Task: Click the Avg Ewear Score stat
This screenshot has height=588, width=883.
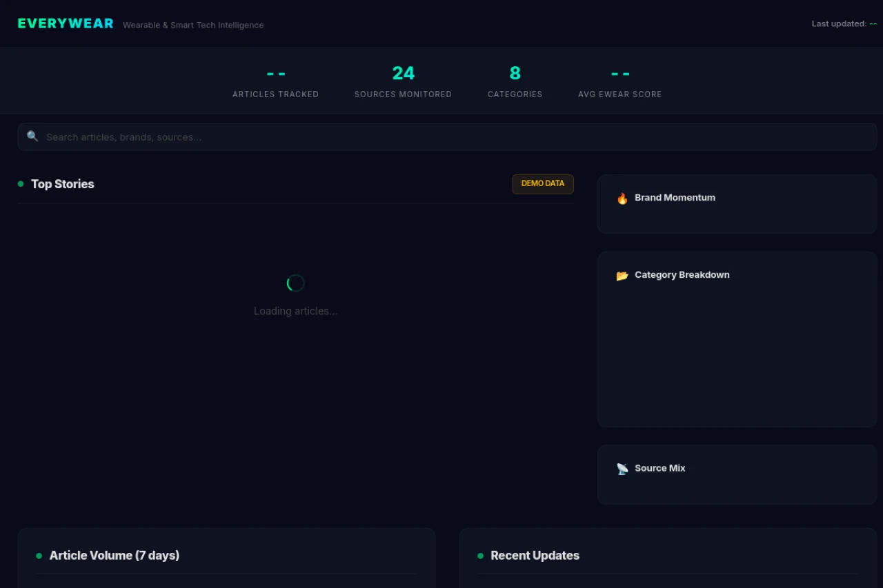Action: [619, 81]
